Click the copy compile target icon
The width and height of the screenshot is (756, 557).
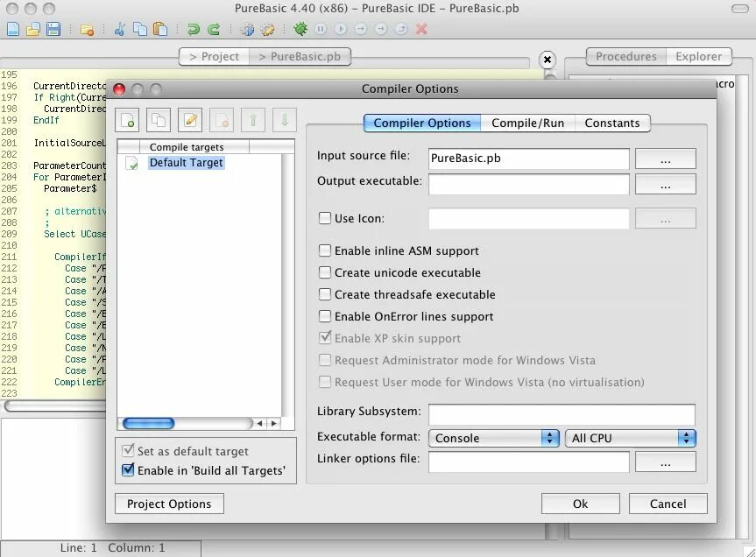pyautogui.click(x=159, y=119)
